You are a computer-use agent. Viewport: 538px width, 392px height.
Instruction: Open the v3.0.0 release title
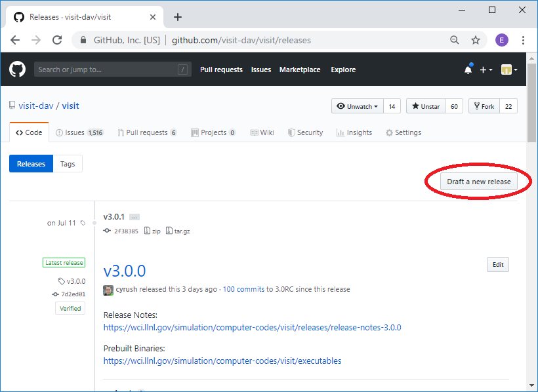tap(125, 271)
